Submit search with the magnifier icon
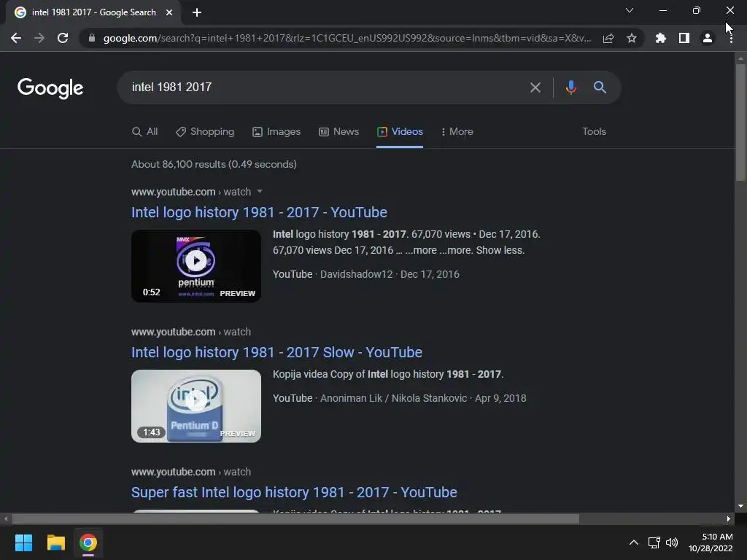747x560 pixels. [x=600, y=87]
